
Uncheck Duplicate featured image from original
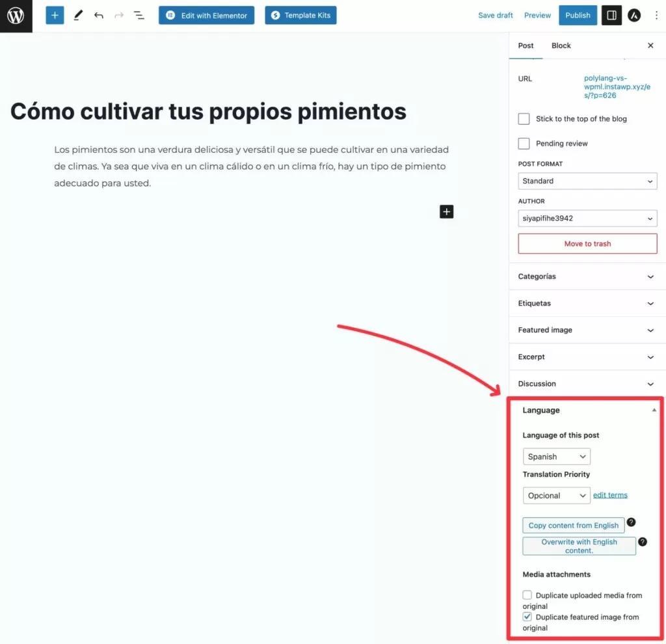pyautogui.click(x=527, y=617)
